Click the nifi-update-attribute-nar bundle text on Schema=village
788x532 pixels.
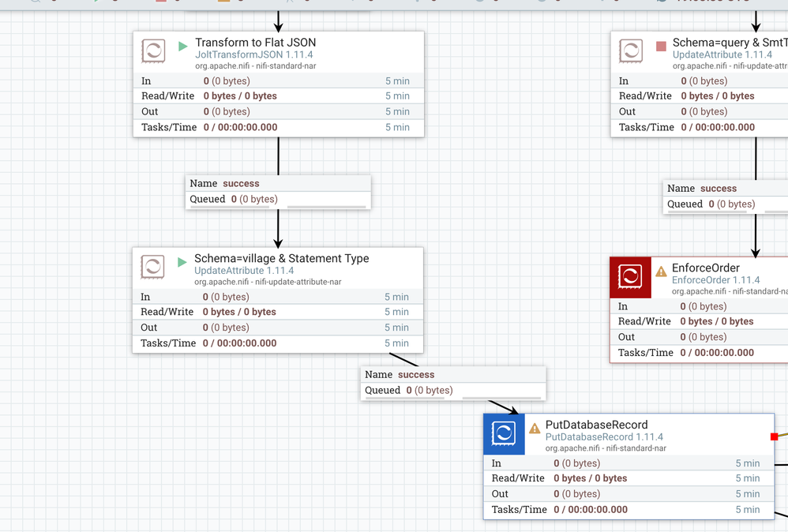click(x=268, y=282)
